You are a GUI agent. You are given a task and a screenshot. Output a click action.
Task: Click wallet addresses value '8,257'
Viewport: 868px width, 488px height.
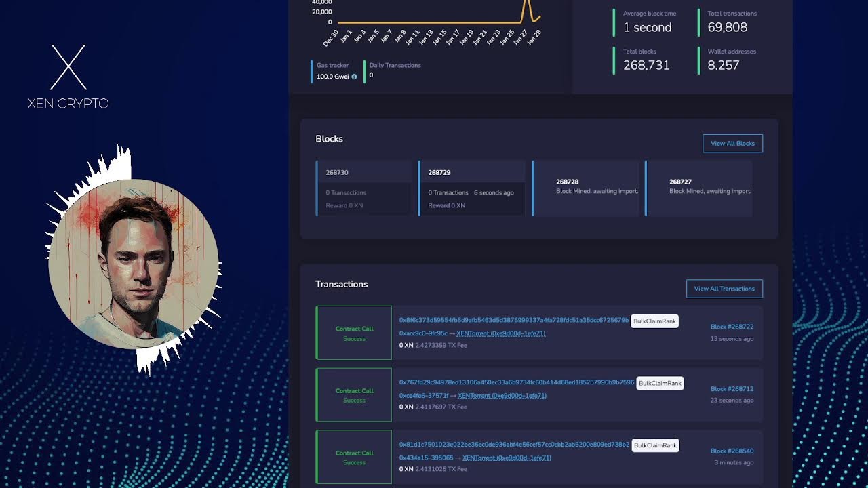pos(723,65)
